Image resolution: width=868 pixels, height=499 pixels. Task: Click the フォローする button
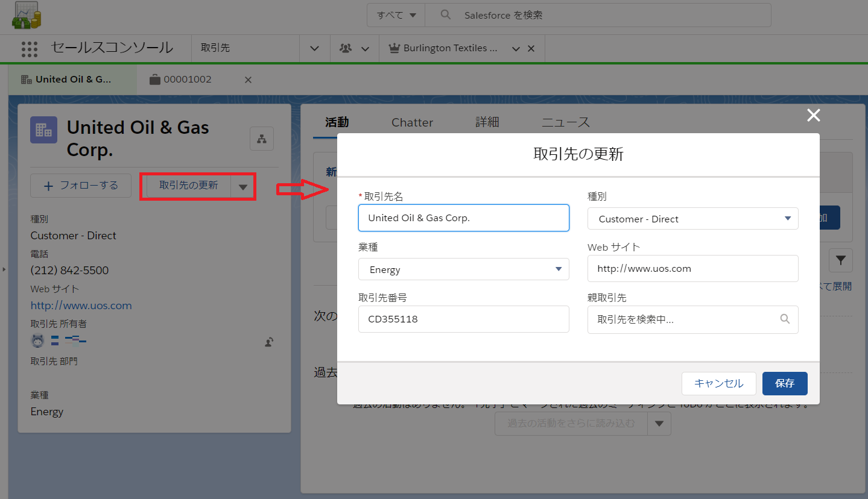(x=81, y=186)
